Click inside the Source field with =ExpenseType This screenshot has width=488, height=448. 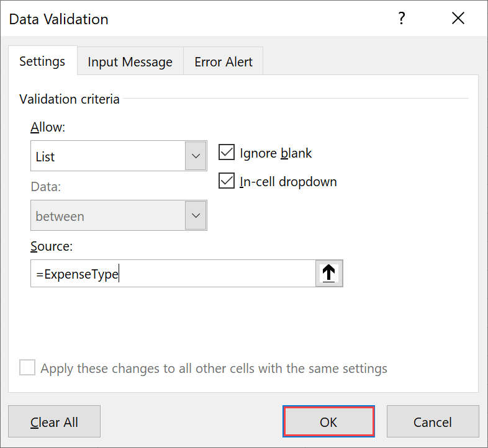(173, 274)
